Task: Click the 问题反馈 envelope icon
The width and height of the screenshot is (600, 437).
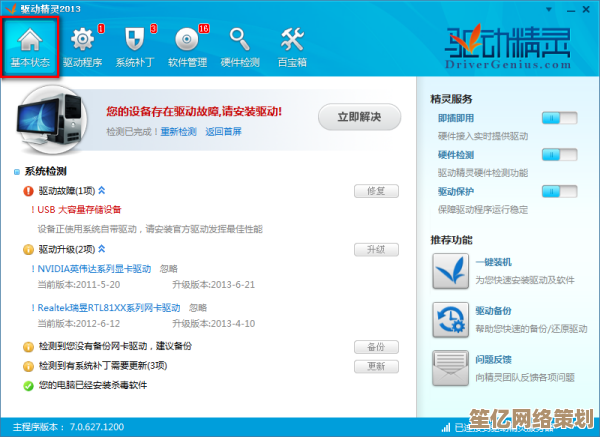Action: (450, 367)
